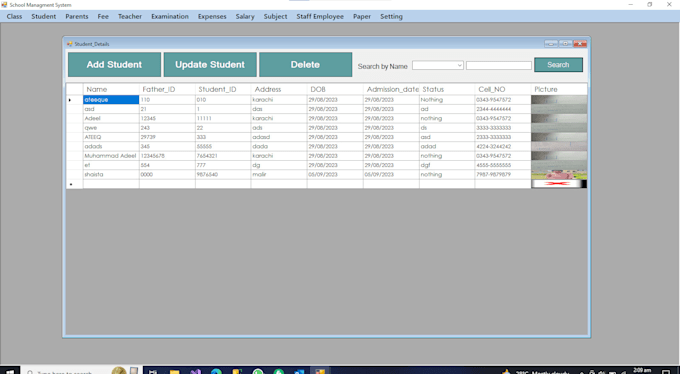Click the Picture column header
This screenshot has height=374, width=680.
[559, 89]
